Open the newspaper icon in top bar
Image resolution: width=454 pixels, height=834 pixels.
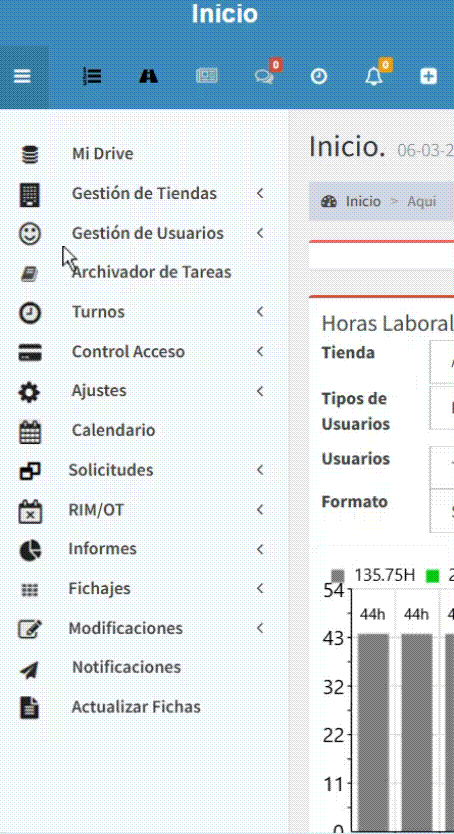pyautogui.click(x=207, y=77)
